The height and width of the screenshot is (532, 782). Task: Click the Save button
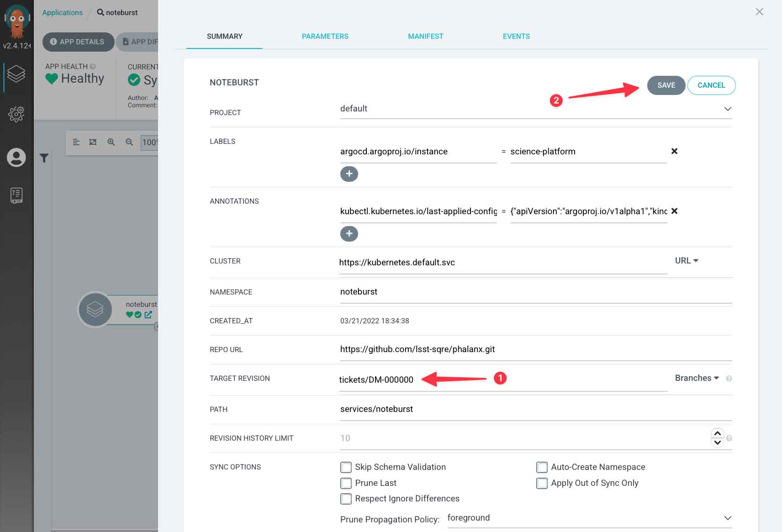click(x=666, y=85)
